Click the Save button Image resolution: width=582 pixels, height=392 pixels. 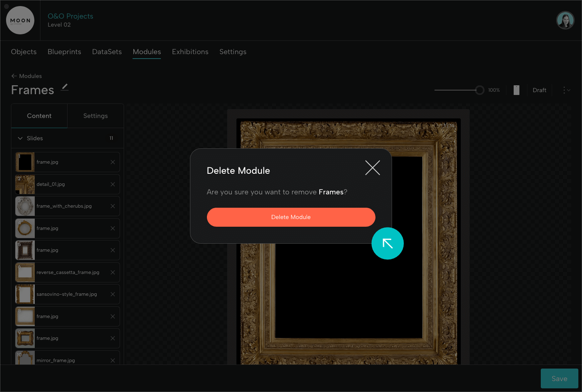click(x=559, y=379)
